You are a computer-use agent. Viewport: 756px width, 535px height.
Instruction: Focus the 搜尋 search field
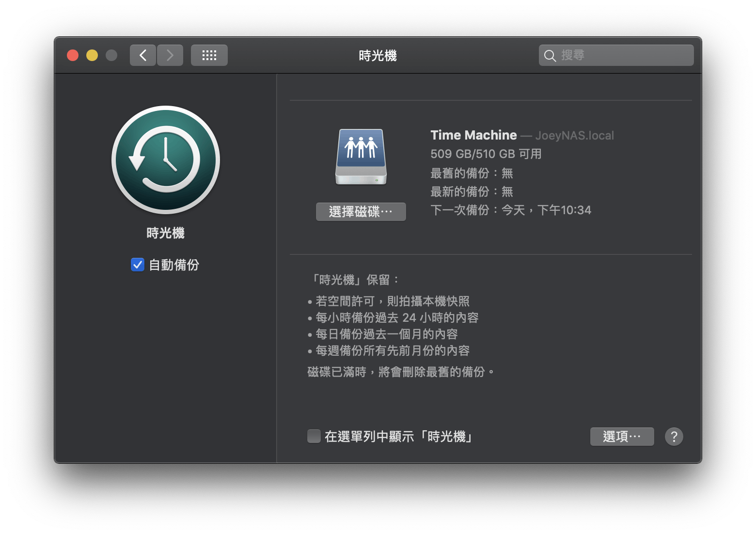(x=616, y=55)
